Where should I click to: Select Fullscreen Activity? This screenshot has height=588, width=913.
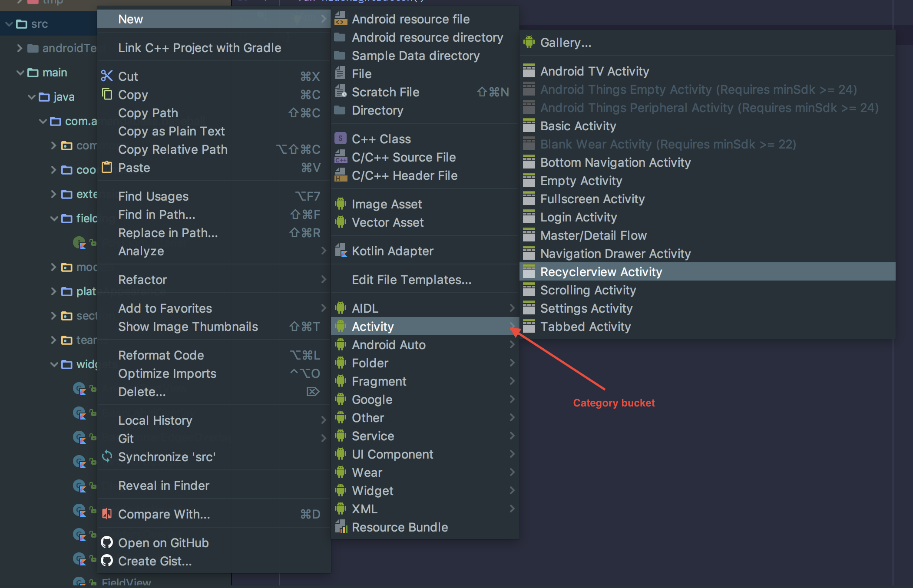click(x=708, y=198)
